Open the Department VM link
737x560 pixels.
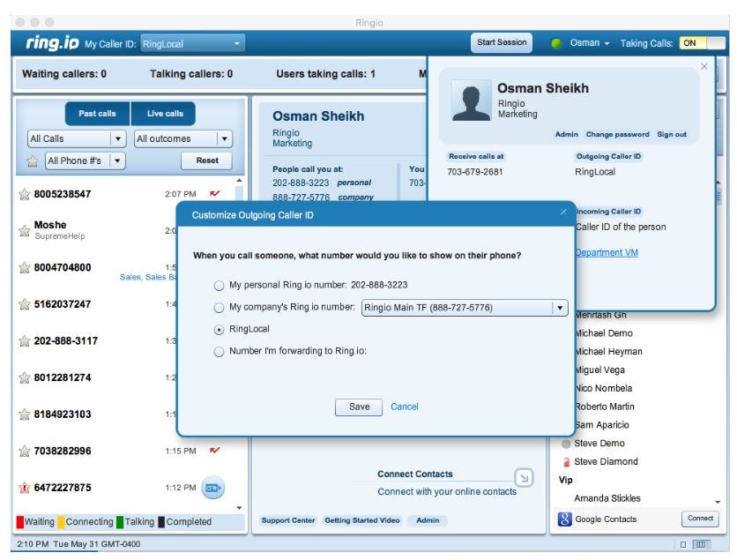click(x=607, y=253)
